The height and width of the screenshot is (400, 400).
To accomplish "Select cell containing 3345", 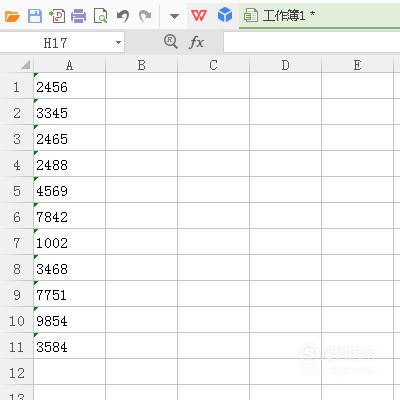I will point(69,113).
